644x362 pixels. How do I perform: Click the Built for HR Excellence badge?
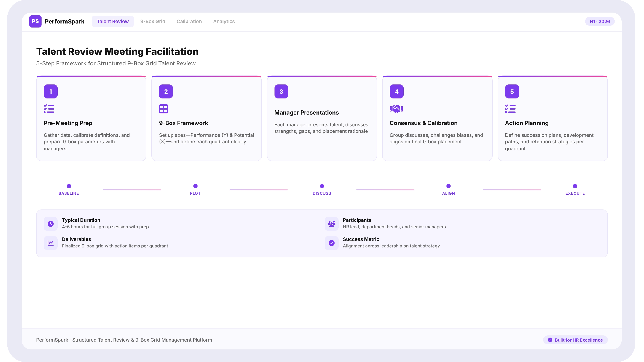click(x=575, y=340)
